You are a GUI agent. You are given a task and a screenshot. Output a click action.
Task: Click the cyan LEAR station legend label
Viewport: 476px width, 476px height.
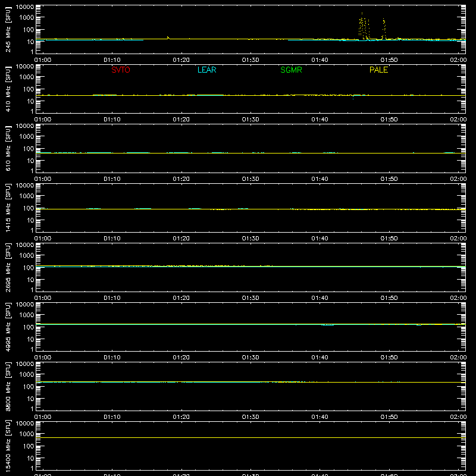206,70
